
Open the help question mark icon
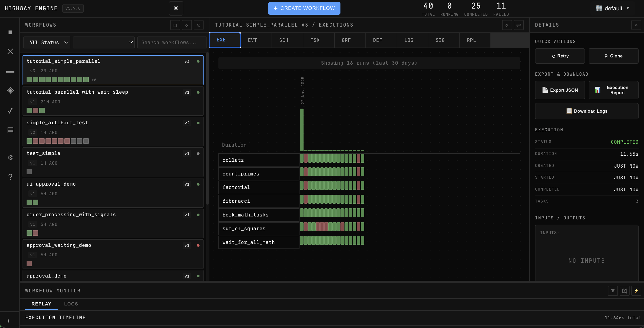pos(10,177)
